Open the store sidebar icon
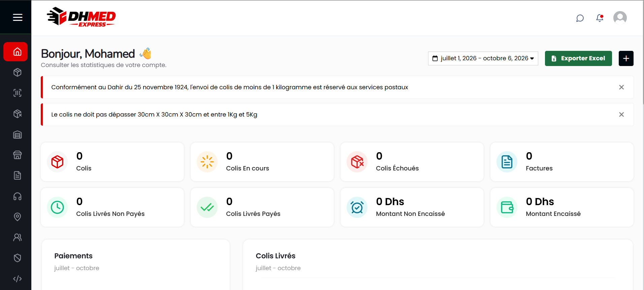 click(18, 155)
